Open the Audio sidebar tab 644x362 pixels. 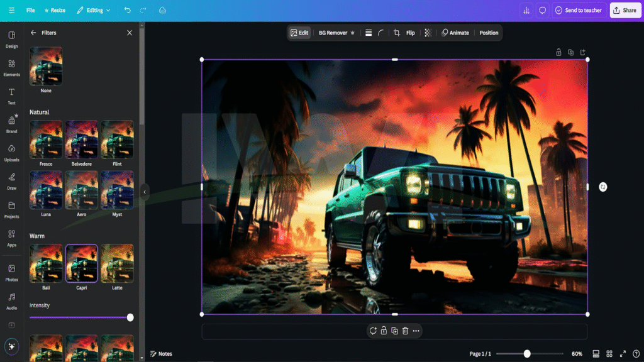tap(11, 301)
